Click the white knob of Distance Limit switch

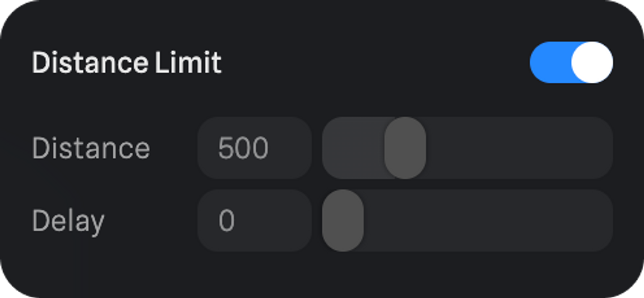click(x=592, y=62)
